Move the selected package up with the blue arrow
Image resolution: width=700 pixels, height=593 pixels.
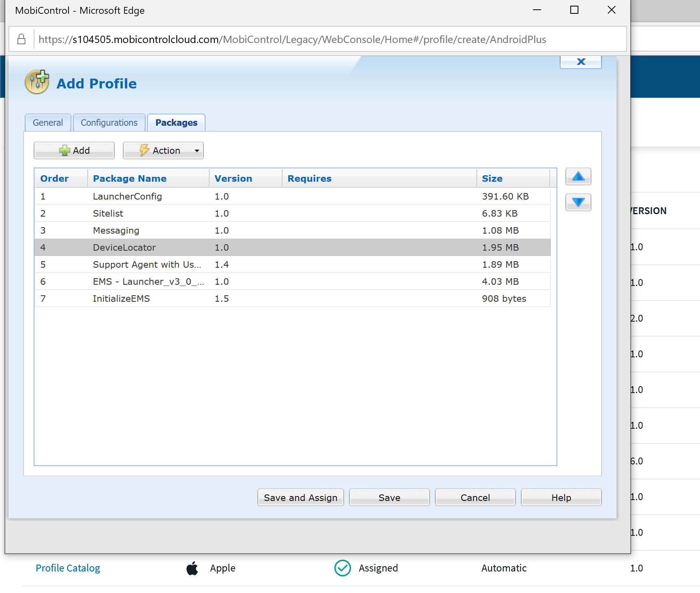[x=578, y=176]
